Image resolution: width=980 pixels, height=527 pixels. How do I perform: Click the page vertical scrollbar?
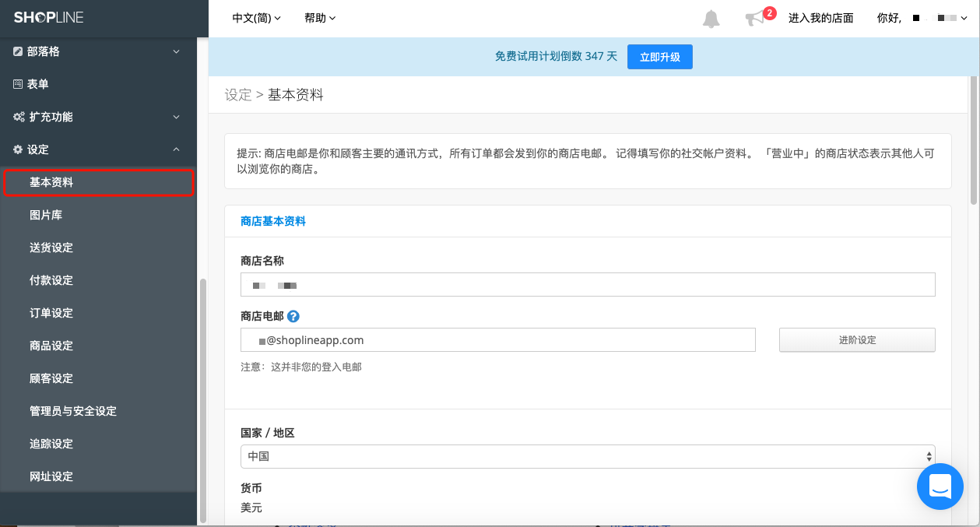974,140
